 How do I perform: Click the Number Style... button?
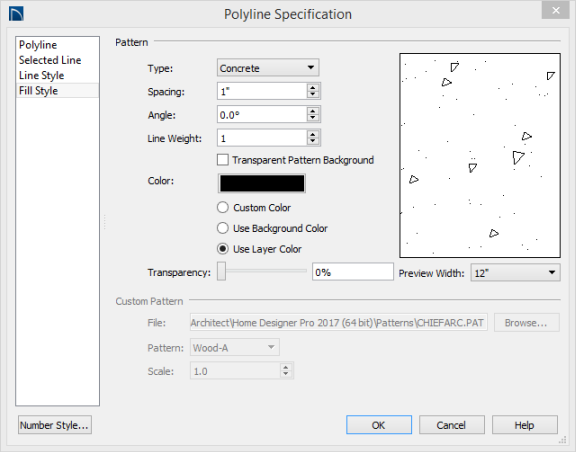tap(55, 425)
